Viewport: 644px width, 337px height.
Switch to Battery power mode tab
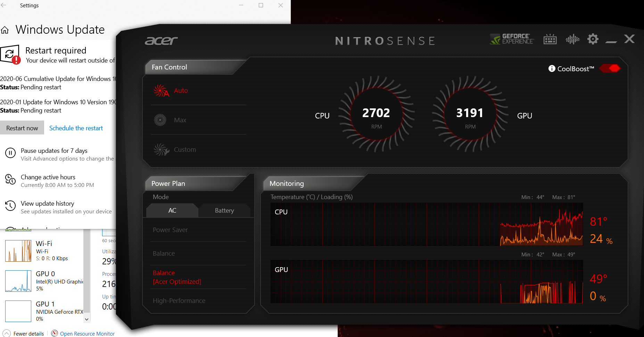[x=224, y=211]
